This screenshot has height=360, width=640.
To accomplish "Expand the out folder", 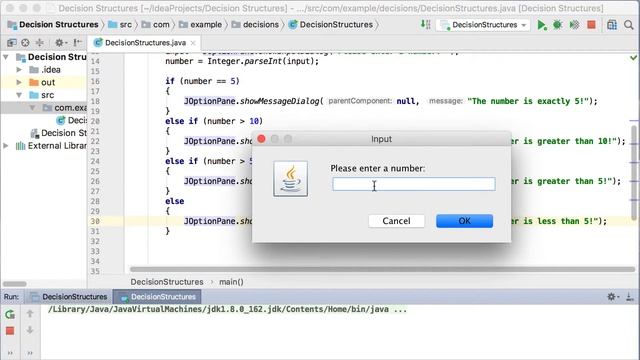I will 19,82.
